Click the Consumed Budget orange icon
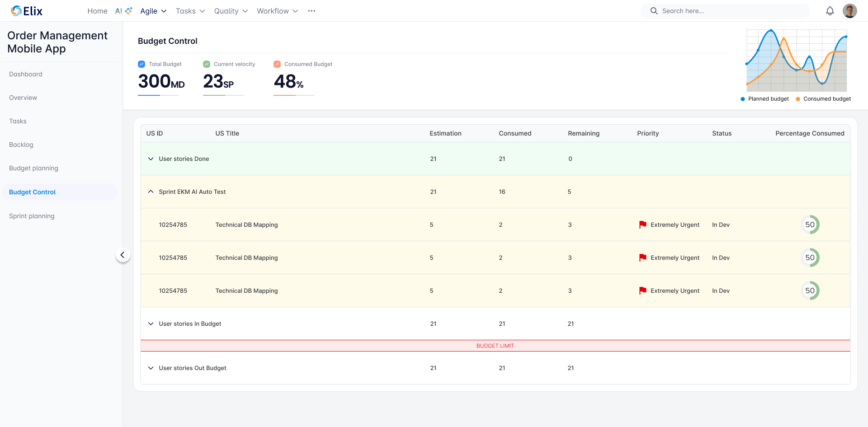The height and width of the screenshot is (427, 868). click(x=277, y=64)
